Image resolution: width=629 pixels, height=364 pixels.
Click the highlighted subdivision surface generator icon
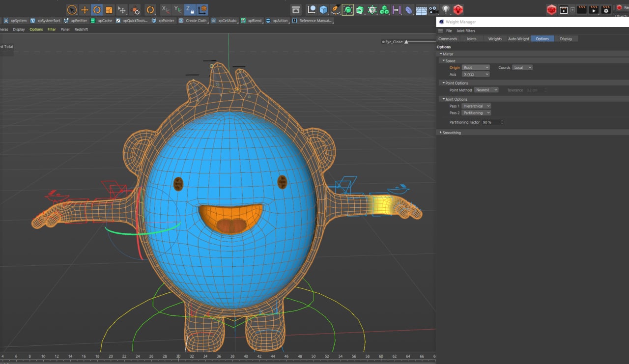(348, 10)
